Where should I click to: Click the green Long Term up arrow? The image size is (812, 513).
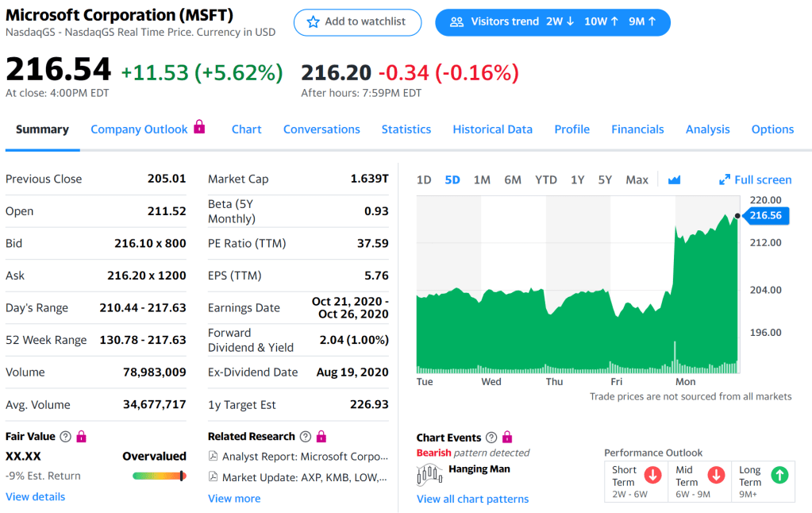point(779,475)
